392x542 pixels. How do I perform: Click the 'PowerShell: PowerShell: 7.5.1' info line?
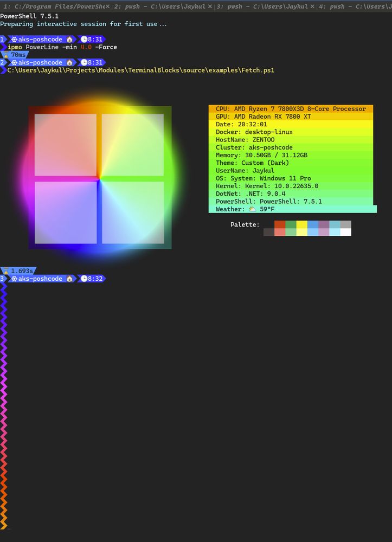(291, 202)
